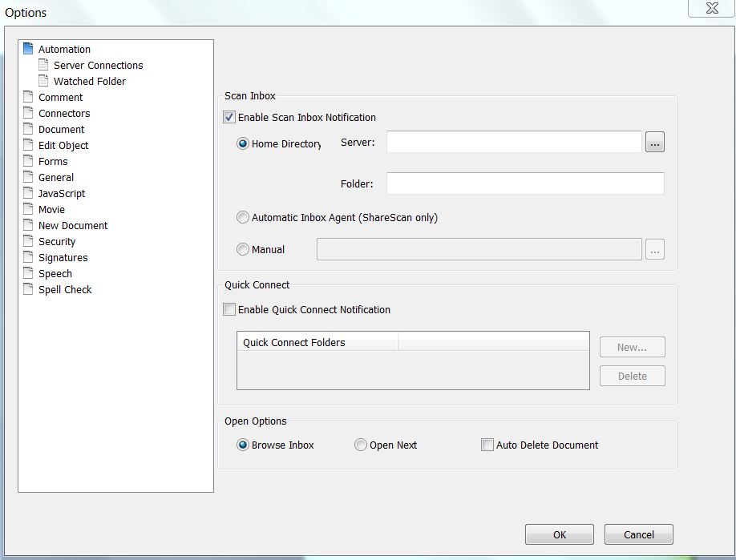Choose Open Next under Open Options
The image size is (736, 560).
point(361,445)
